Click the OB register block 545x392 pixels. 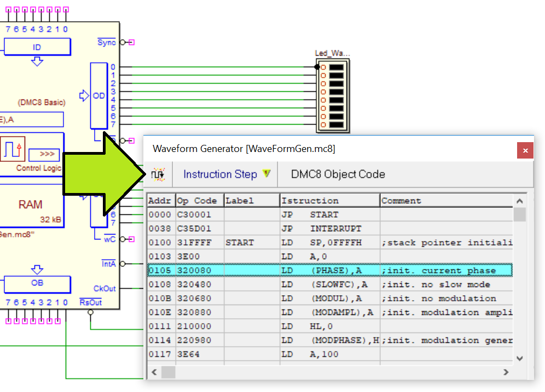click(37, 284)
